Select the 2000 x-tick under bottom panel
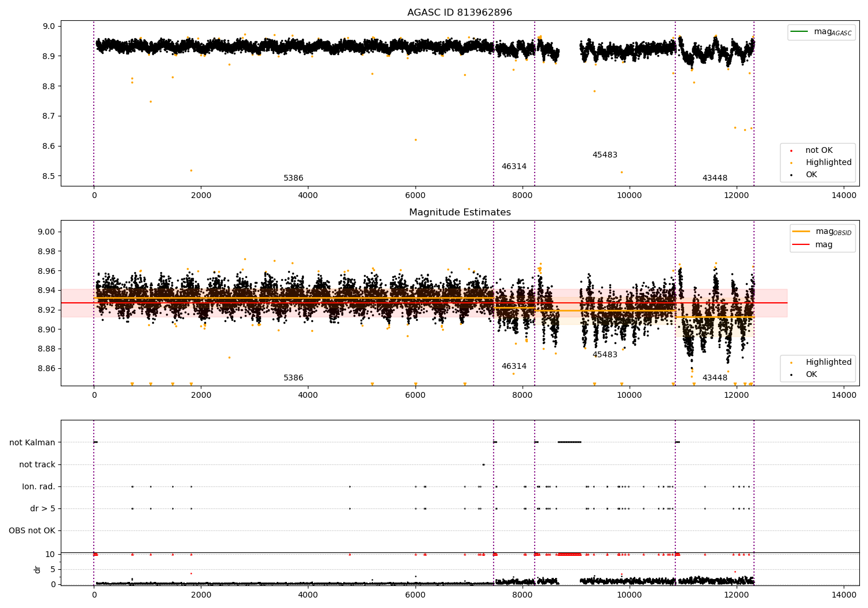The image size is (868, 608). coord(201,595)
